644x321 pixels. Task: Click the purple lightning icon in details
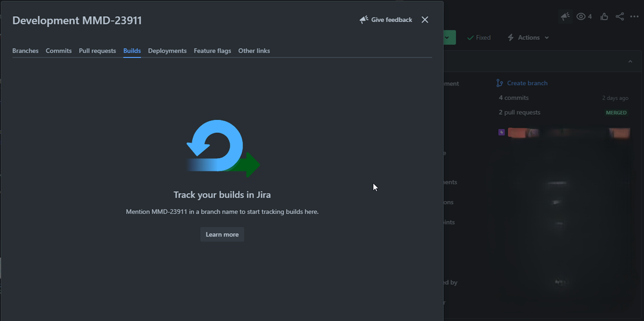[x=501, y=132]
